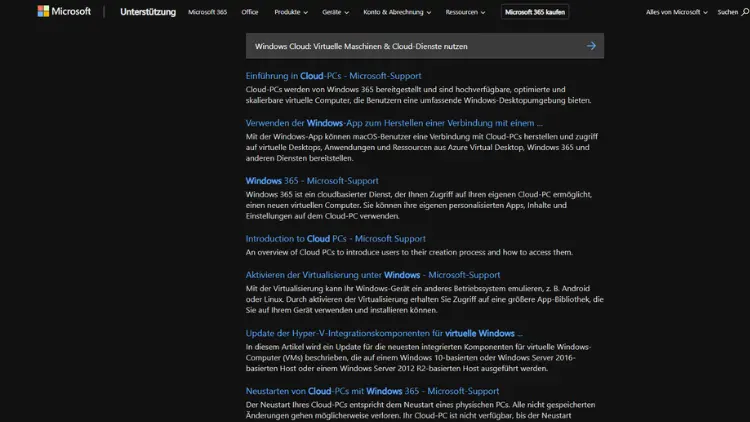The height and width of the screenshot is (422, 750).
Task: Click text 'Cloud-PCs werden von Windows 365 bereitgestellt'
Action: [333, 89]
